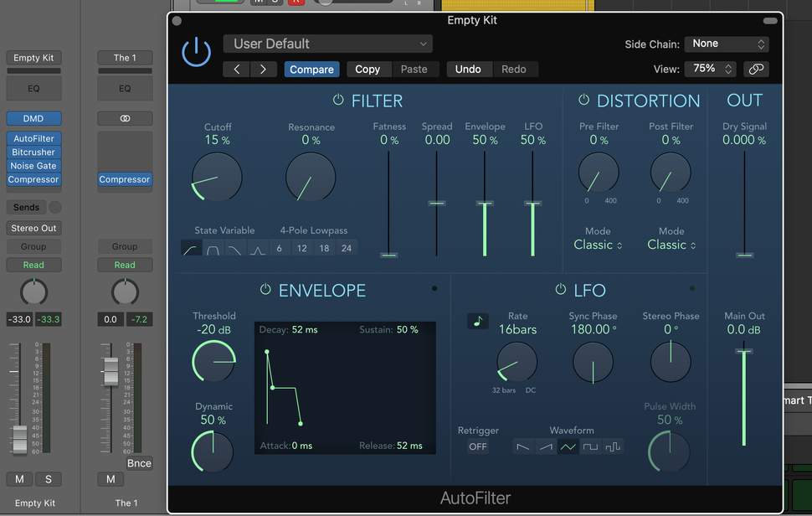Click the note icon beside the Rate knob
Image resolution: width=812 pixels, height=516 pixels.
477,320
